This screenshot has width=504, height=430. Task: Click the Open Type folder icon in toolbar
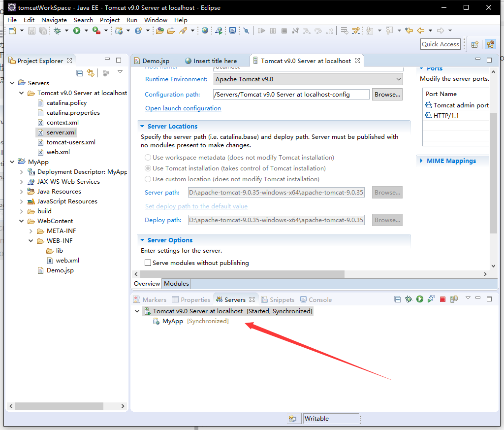pos(160,31)
